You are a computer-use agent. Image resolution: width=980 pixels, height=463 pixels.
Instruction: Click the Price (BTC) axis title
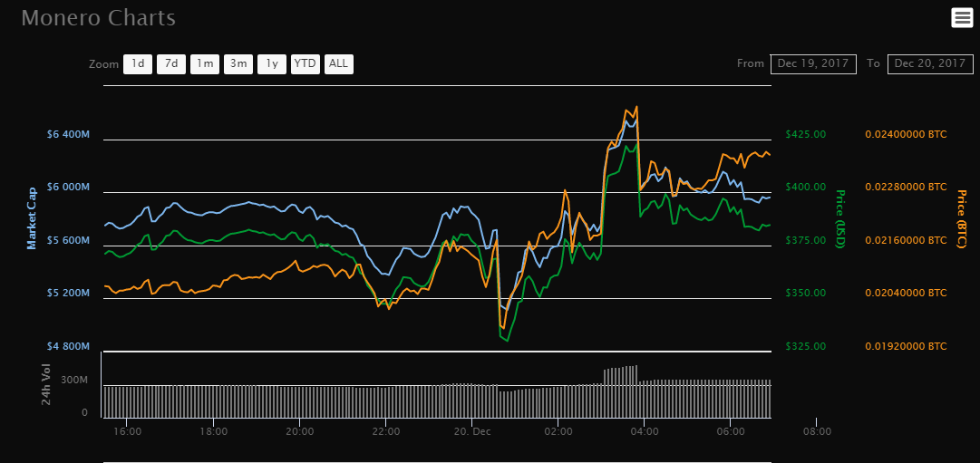coord(961,218)
